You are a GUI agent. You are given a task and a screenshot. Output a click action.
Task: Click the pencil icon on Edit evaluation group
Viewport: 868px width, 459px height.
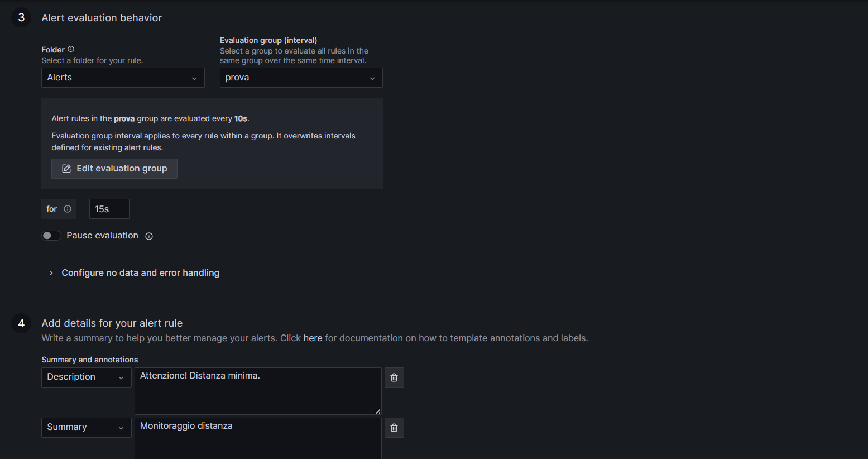tap(66, 169)
